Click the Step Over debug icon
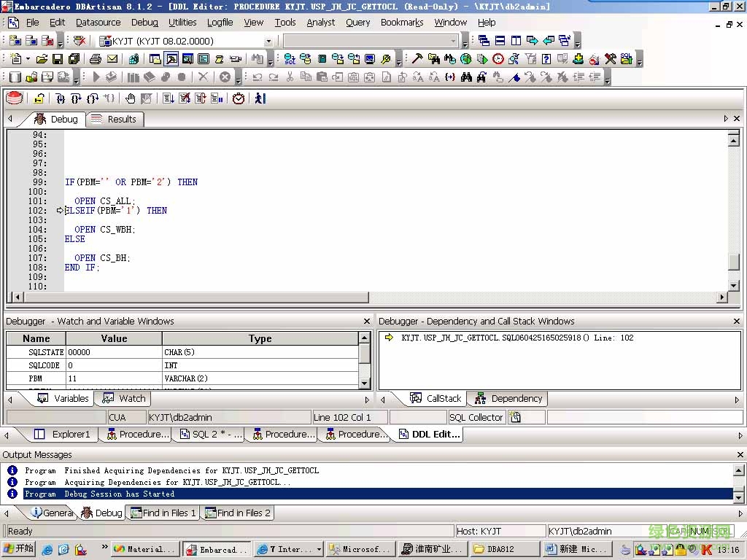Image resolution: width=747 pixels, height=560 pixels. coord(78,98)
